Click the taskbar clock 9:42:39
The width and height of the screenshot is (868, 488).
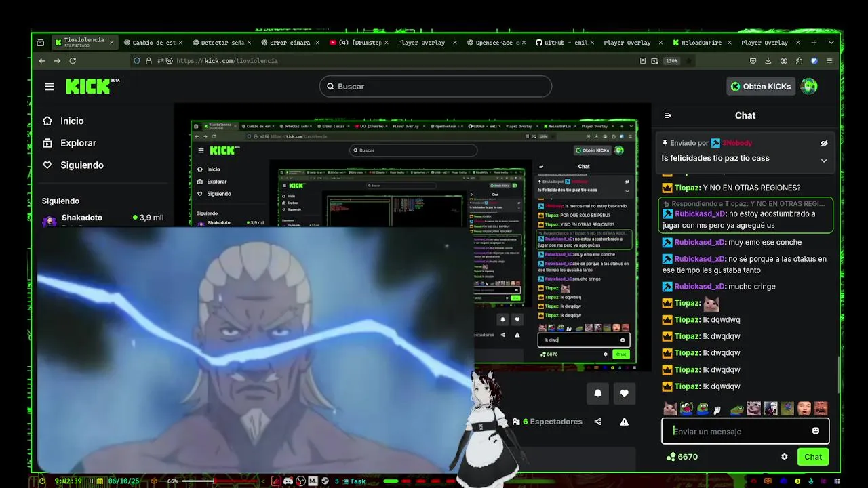tap(68, 481)
